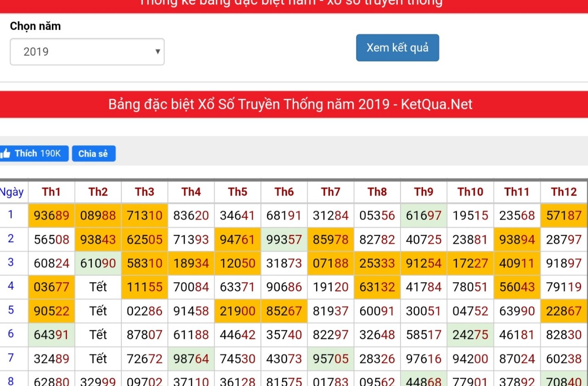The image size is (588, 386).
Task: Click orange cell 85978
Action: pos(331,239)
